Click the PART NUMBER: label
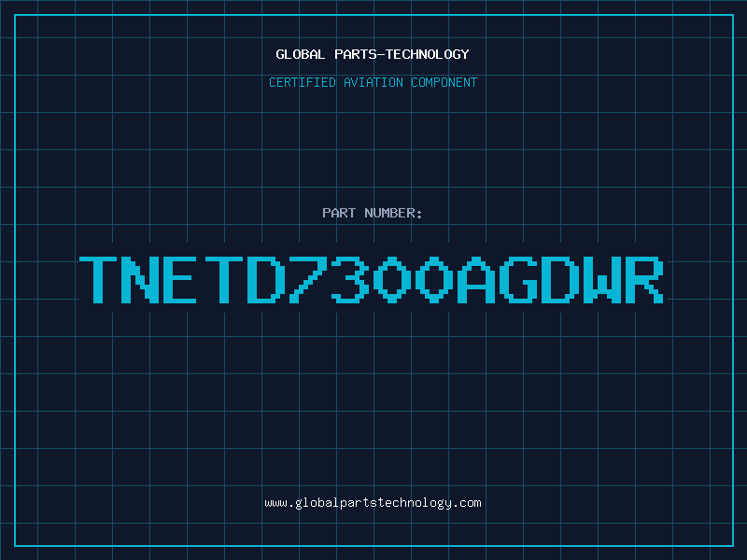 point(373,213)
